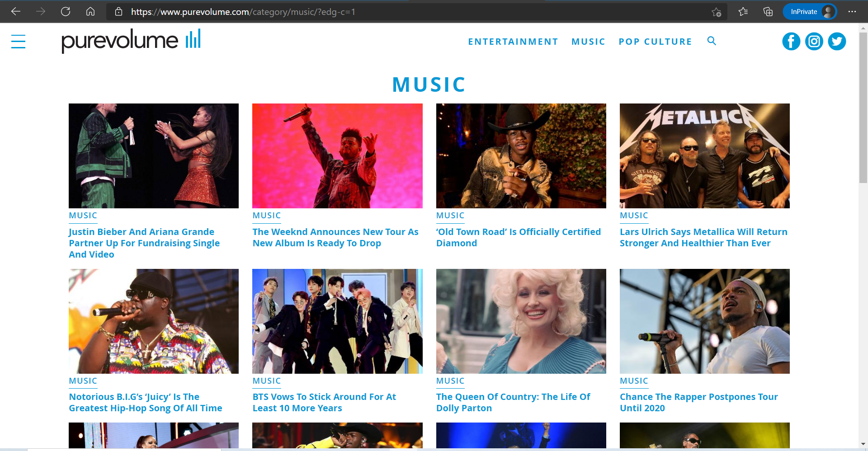Click the scrollbar up arrow

click(863, 28)
